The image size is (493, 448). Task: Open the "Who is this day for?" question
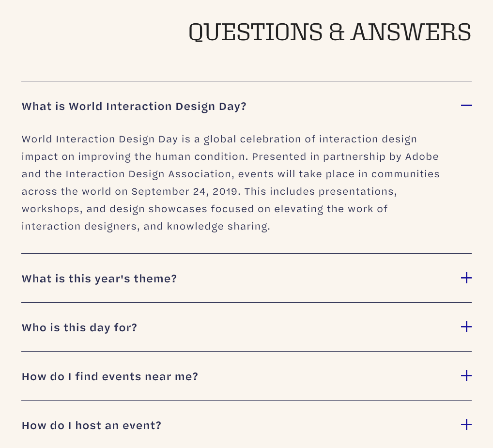coord(79,328)
